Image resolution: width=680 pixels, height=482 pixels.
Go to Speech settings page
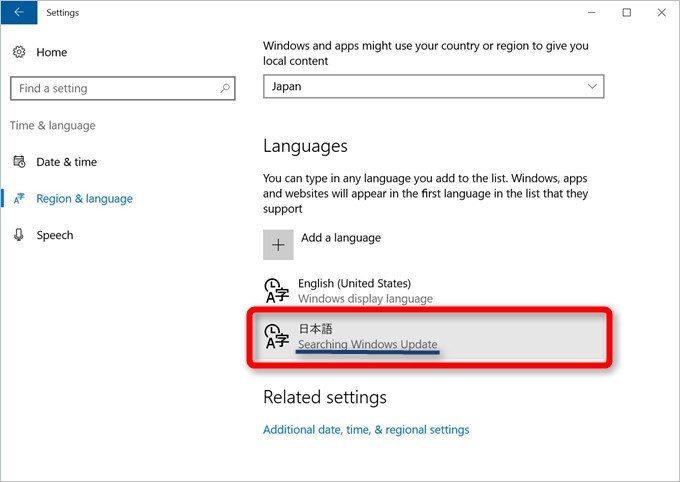coord(54,235)
